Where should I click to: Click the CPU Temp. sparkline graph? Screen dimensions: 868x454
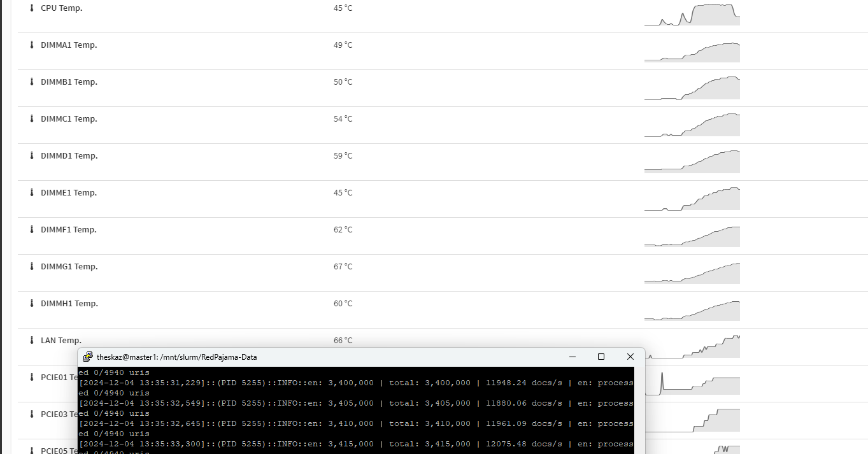click(x=692, y=13)
